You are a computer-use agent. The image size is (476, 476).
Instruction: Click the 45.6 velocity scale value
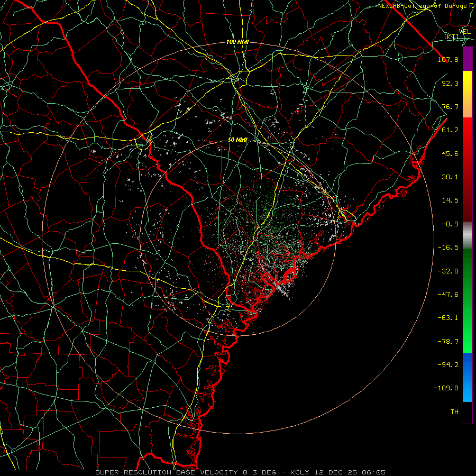tap(450, 153)
